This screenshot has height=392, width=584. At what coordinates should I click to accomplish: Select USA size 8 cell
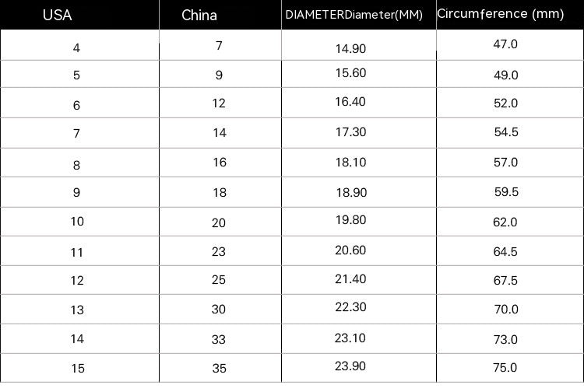coord(76,165)
